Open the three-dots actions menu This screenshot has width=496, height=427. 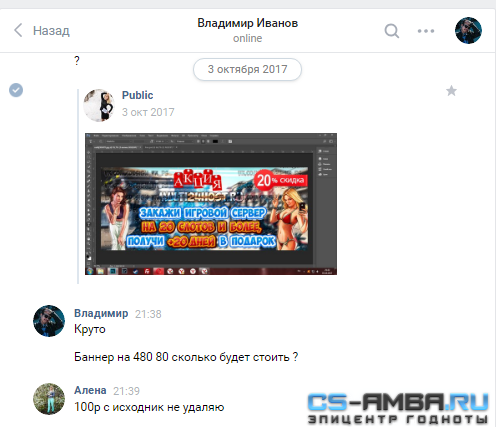coord(426,31)
